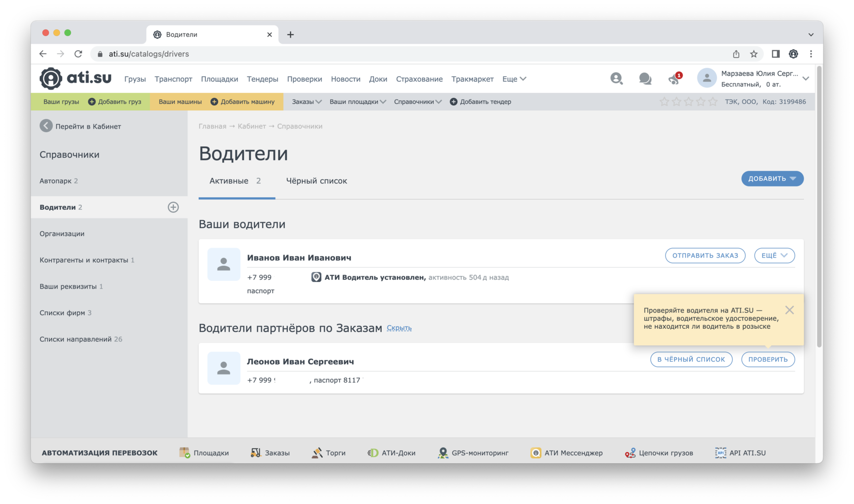Open Цепочки грузов in bottom bar

[659, 453]
